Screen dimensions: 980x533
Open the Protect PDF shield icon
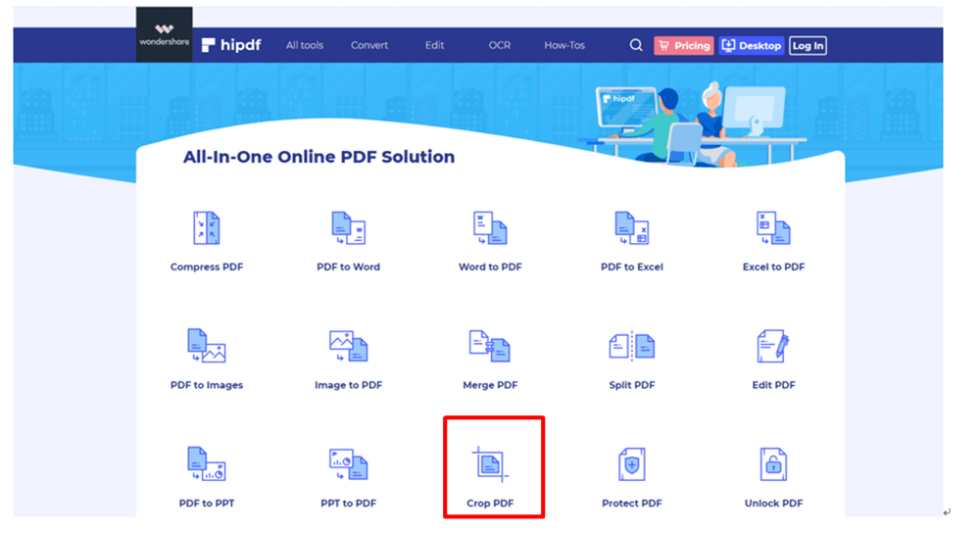[x=631, y=465]
